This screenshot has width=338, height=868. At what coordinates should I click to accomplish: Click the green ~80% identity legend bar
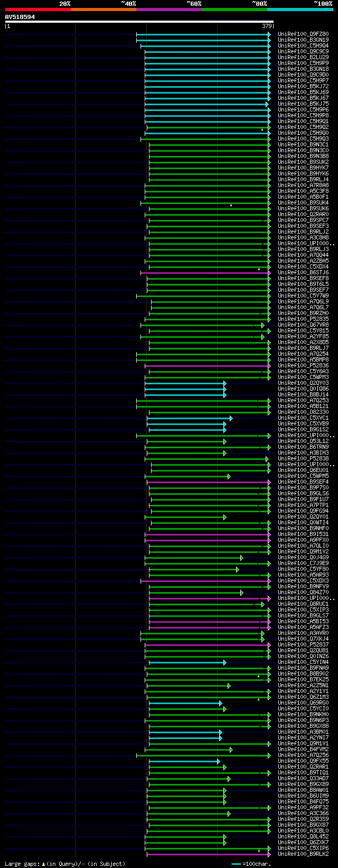[234, 9]
